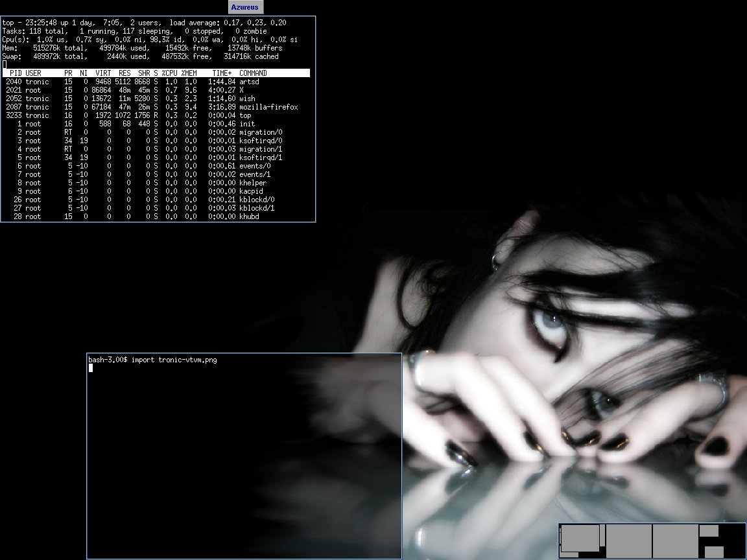747x560 pixels.
Task: Select the top terminal miniature in the pager
Action: (x=709, y=530)
